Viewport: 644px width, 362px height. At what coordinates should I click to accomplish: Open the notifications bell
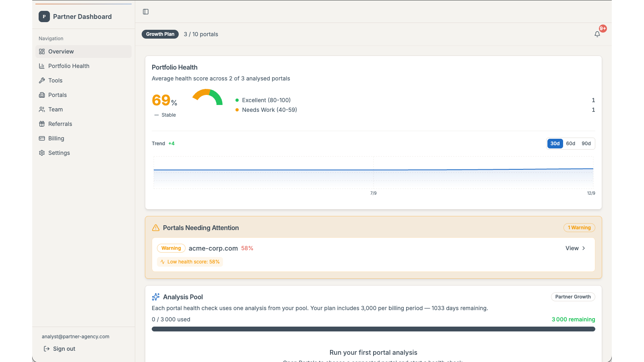tap(597, 34)
